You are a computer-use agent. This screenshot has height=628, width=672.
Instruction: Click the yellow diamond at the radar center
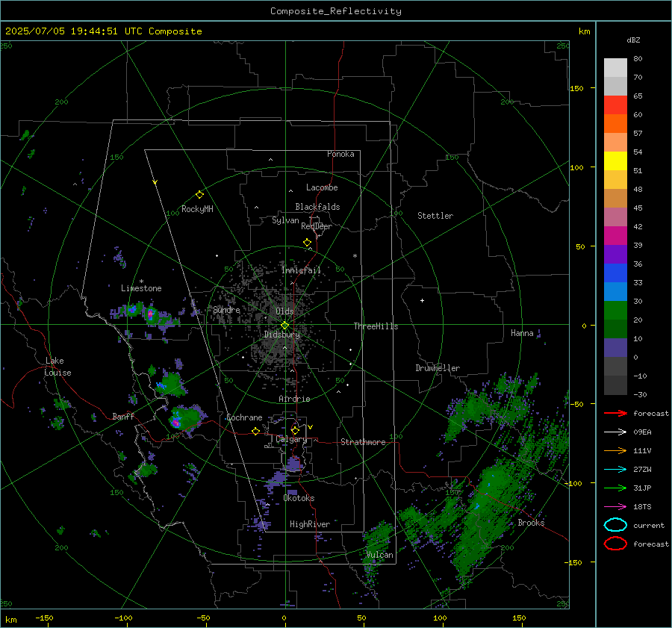285,325
